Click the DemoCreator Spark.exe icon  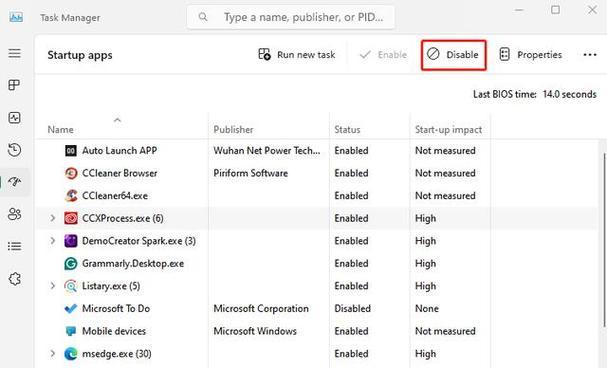(70, 241)
